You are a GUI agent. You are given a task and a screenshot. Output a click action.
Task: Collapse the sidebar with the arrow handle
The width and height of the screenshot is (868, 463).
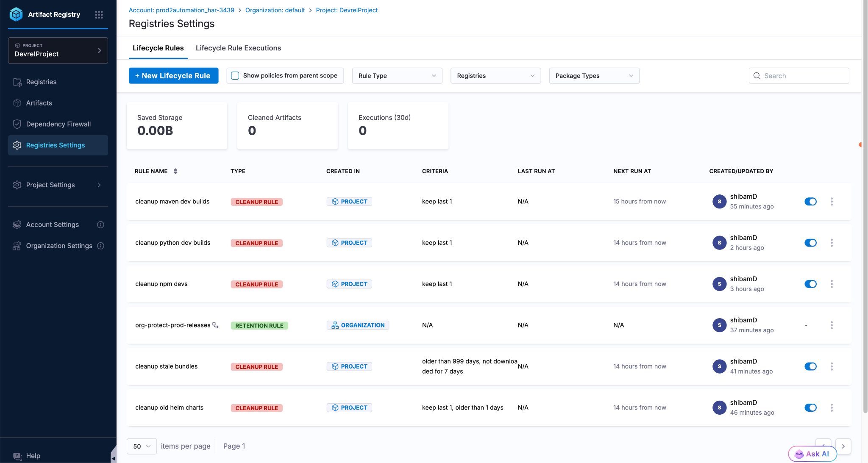click(x=113, y=457)
